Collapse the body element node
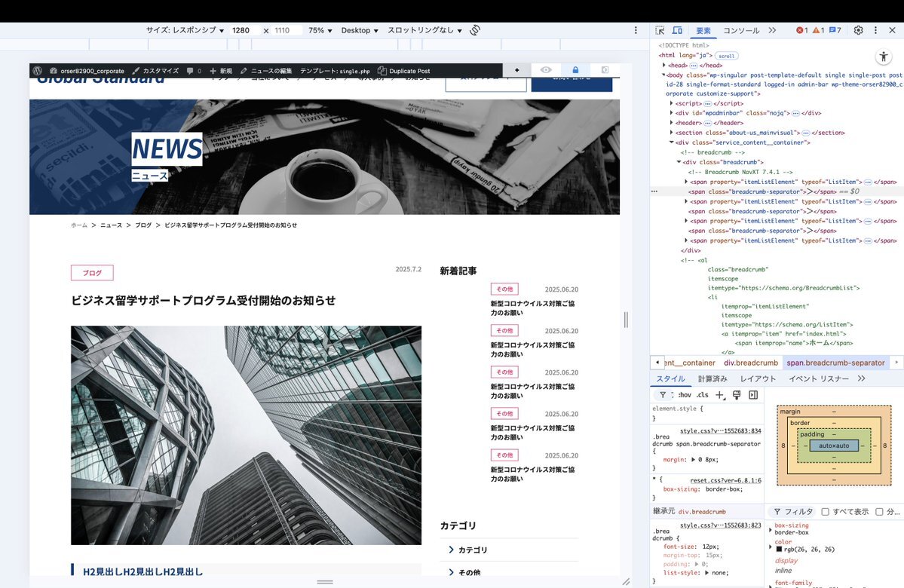 (663, 75)
